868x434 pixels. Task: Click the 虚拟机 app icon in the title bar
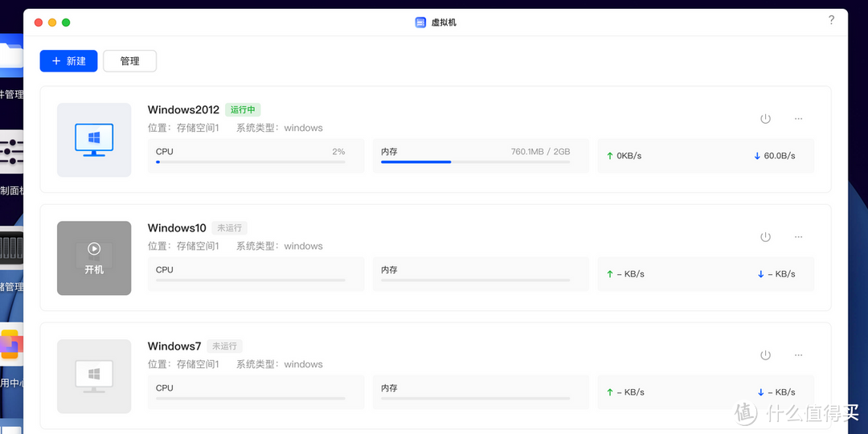coord(420,23)
